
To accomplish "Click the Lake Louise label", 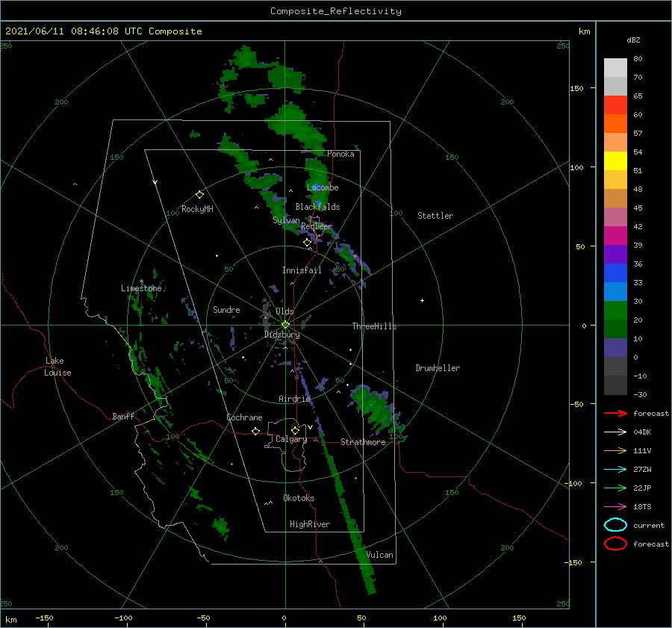I will pyautogui.click(x=57, y=367).
